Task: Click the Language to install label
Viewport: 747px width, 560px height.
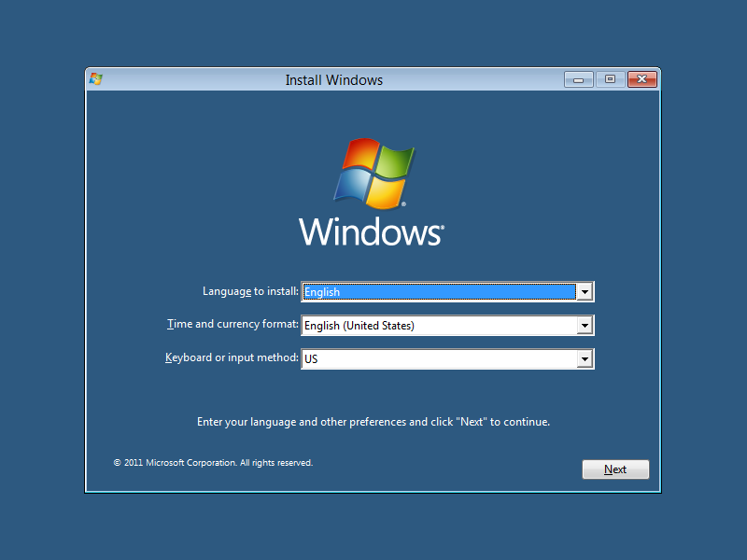Action: click(x=249, y=291)
